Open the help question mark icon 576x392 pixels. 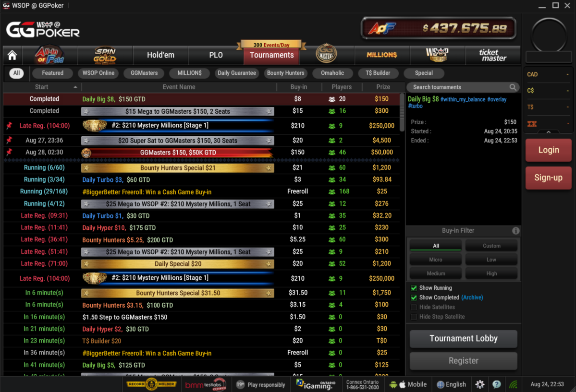point(497,384)
